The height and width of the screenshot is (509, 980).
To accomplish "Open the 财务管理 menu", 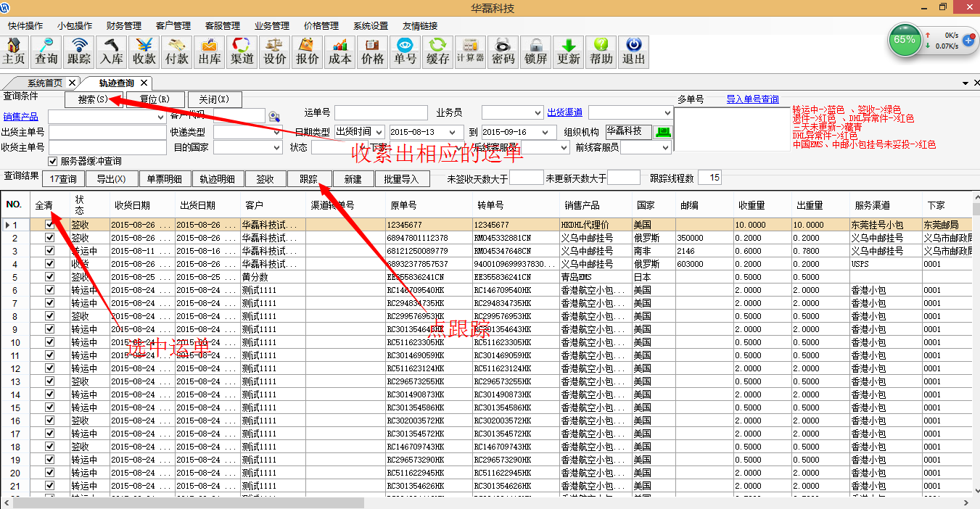I will tap(123, 25).
